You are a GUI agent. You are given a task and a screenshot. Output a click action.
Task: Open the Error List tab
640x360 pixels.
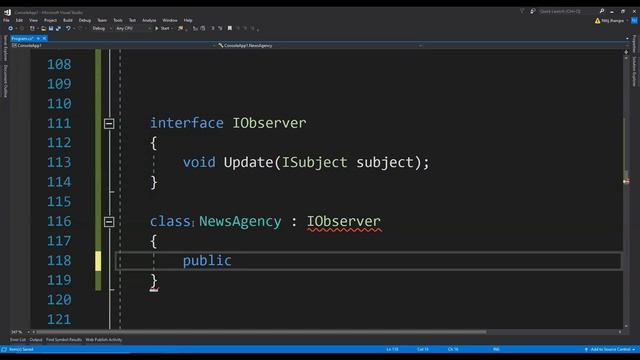tap(18, 340)
